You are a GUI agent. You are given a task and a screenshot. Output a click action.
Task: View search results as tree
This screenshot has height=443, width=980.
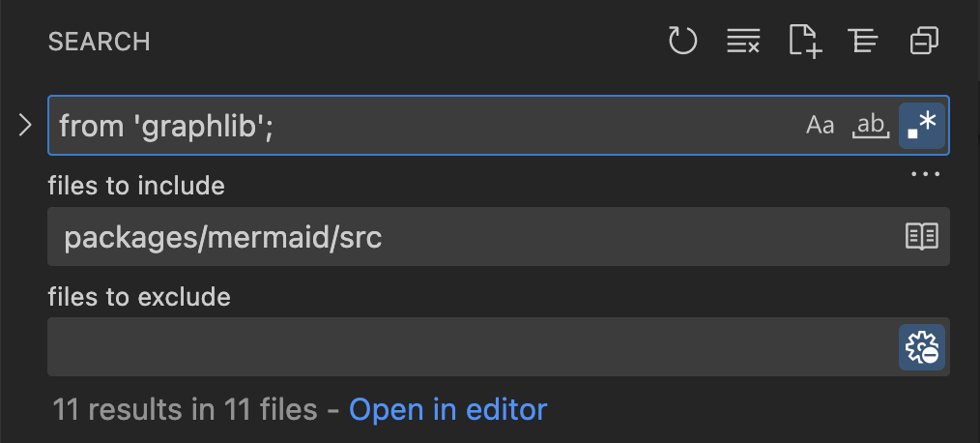tap(864, 42)
